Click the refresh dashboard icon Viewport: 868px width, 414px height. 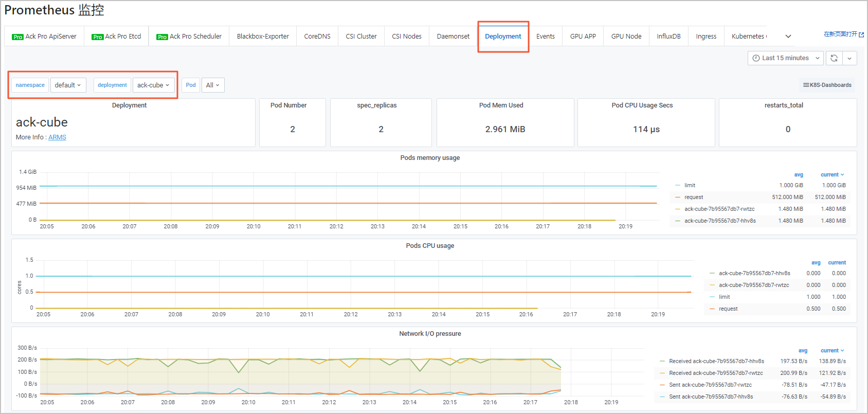point(834,58)
